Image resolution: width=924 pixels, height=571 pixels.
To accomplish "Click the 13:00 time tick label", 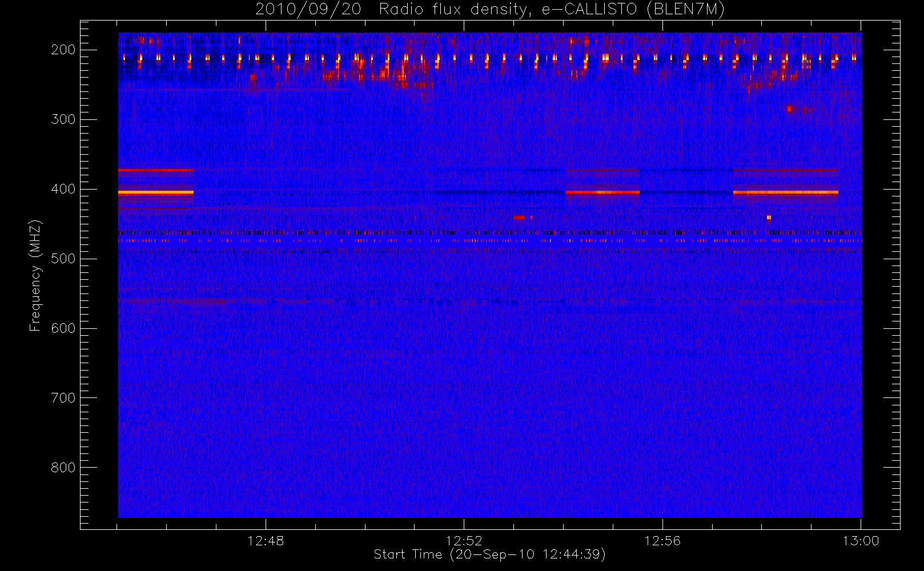I will [861, 541].
